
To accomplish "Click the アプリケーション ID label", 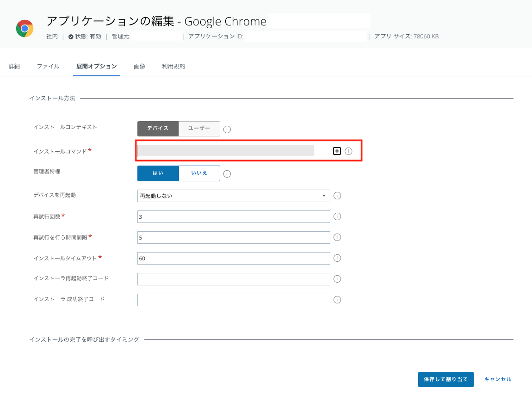I will point(216,36).
